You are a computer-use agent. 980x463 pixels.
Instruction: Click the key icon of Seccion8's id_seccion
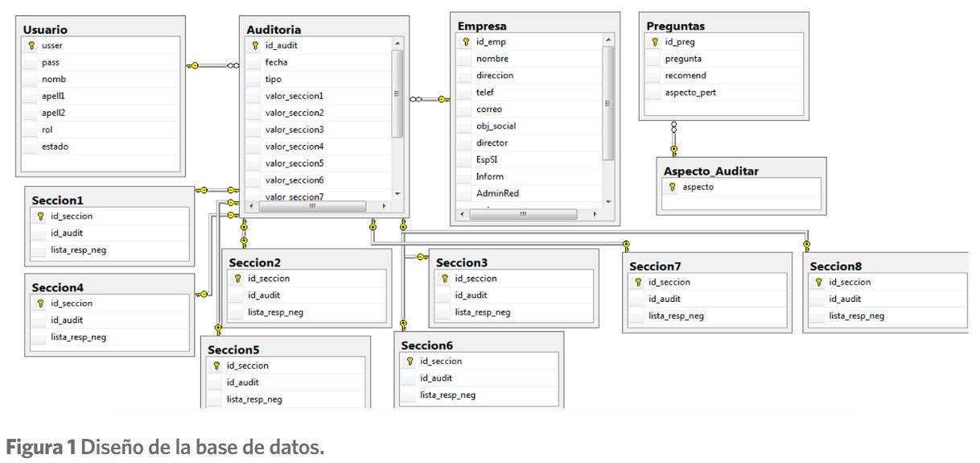(819, 283)
